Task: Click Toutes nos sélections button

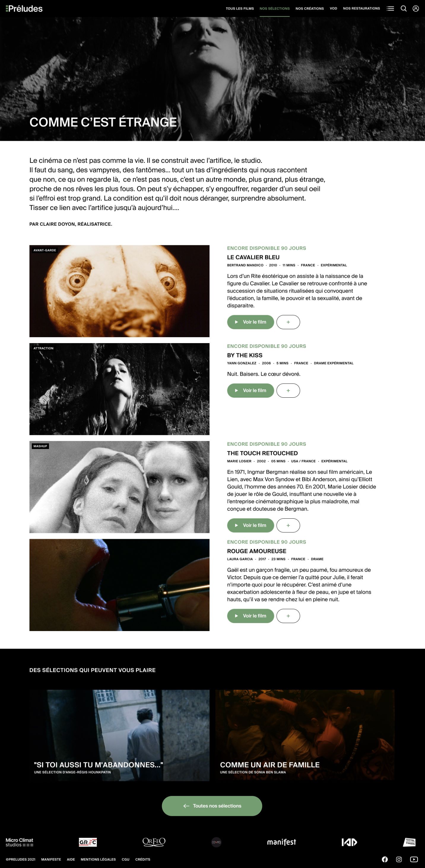Action: [212, 806]
